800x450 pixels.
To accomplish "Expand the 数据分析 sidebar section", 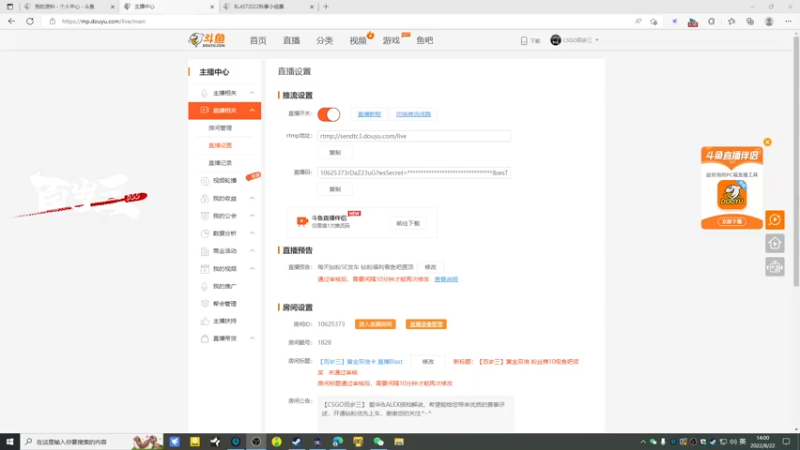I will coord(252,233).
